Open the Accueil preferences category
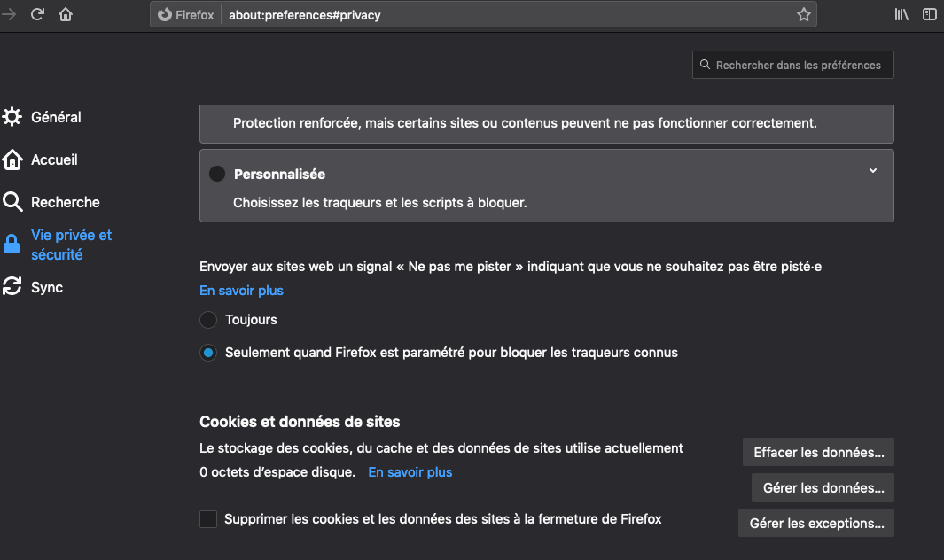 pos(54,159)
